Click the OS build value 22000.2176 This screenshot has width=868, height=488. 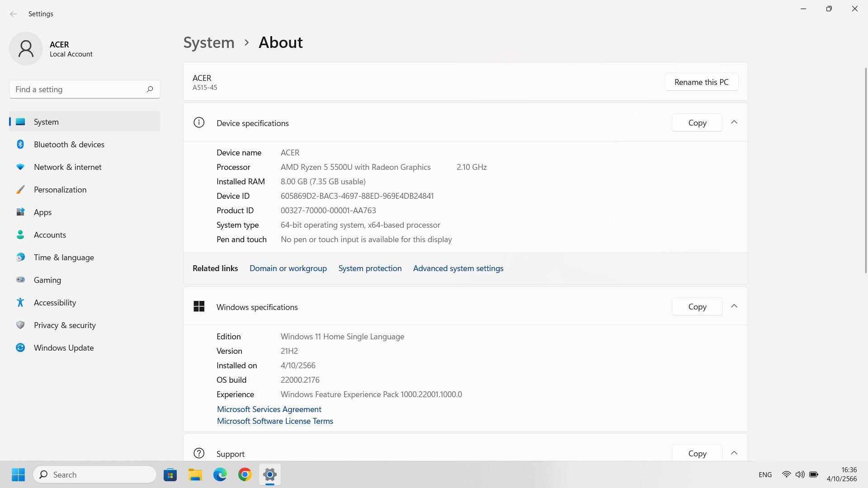click(x=300, y=380)
